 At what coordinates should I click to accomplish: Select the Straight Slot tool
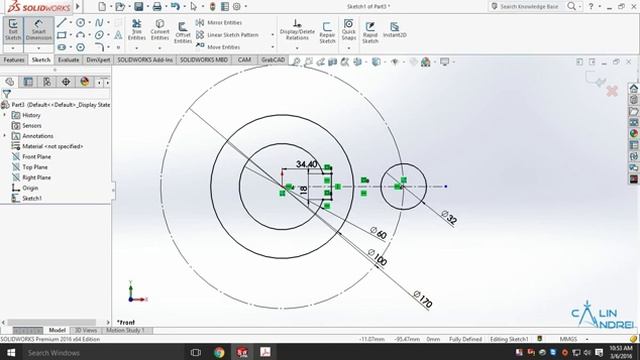[x=62, y=47]
